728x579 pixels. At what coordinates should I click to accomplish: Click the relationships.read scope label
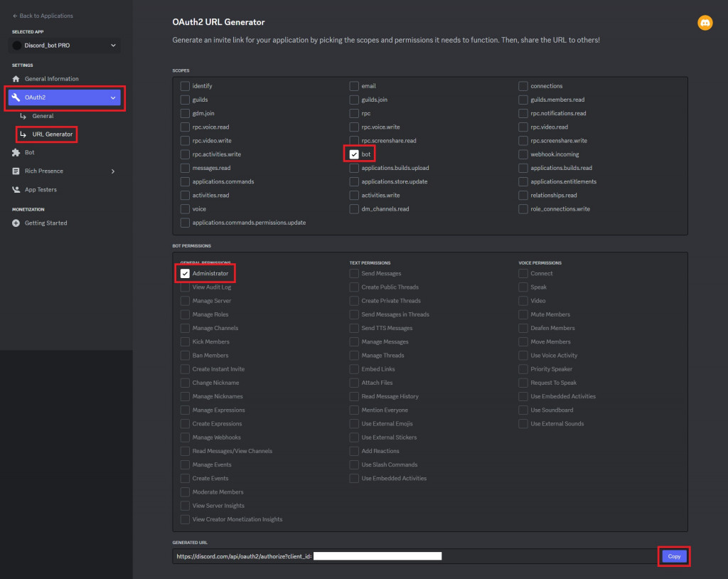pos(553,196)
